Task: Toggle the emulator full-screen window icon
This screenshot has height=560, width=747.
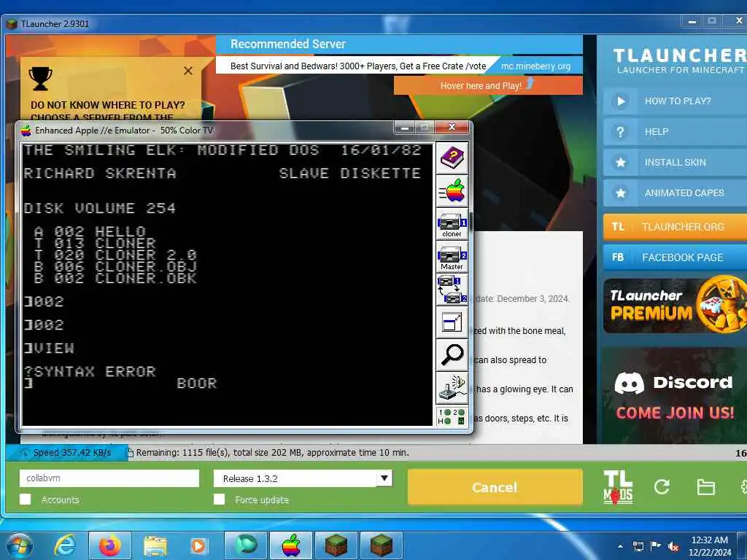Action: 452,322
